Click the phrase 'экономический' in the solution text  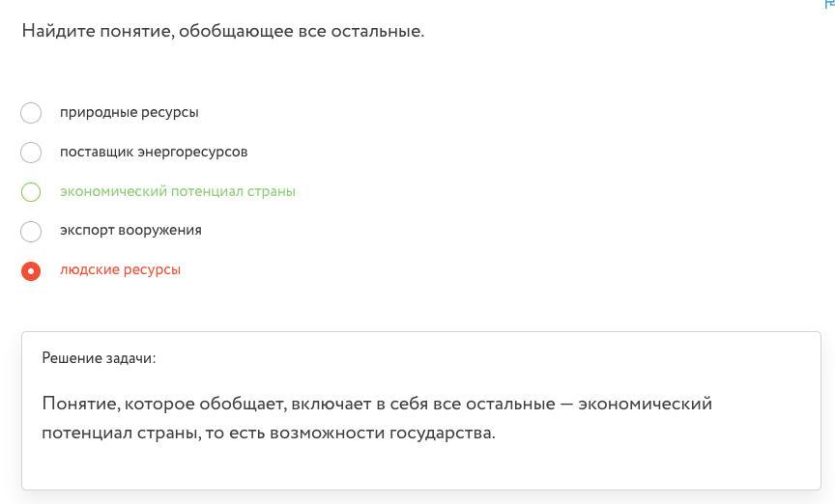tap(645, 404)
